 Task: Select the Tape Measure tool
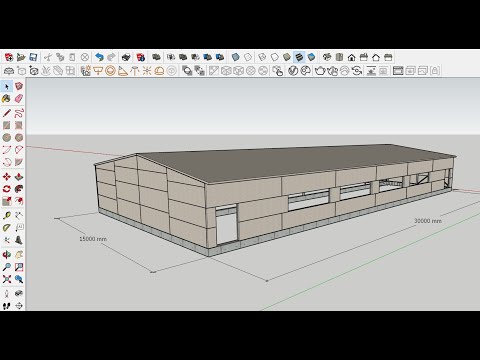7,216
